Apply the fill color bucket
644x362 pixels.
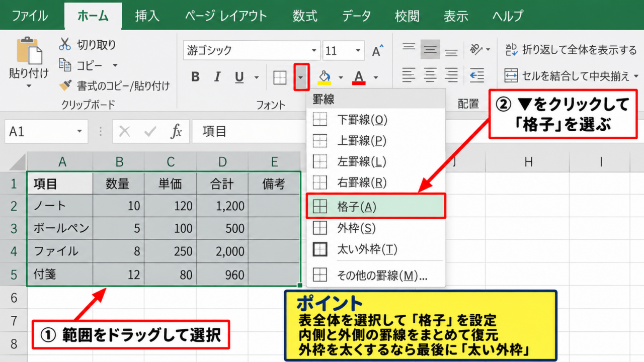[325, 77]
